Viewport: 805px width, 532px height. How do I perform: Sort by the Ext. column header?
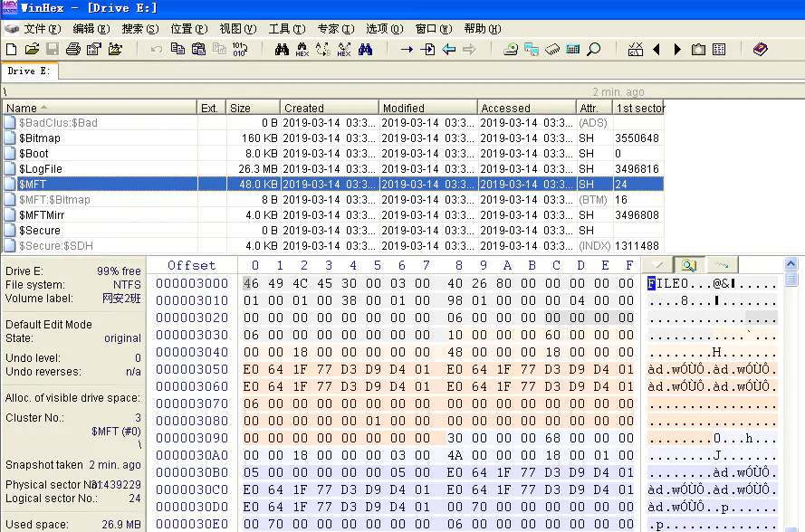tap(211, 108)
